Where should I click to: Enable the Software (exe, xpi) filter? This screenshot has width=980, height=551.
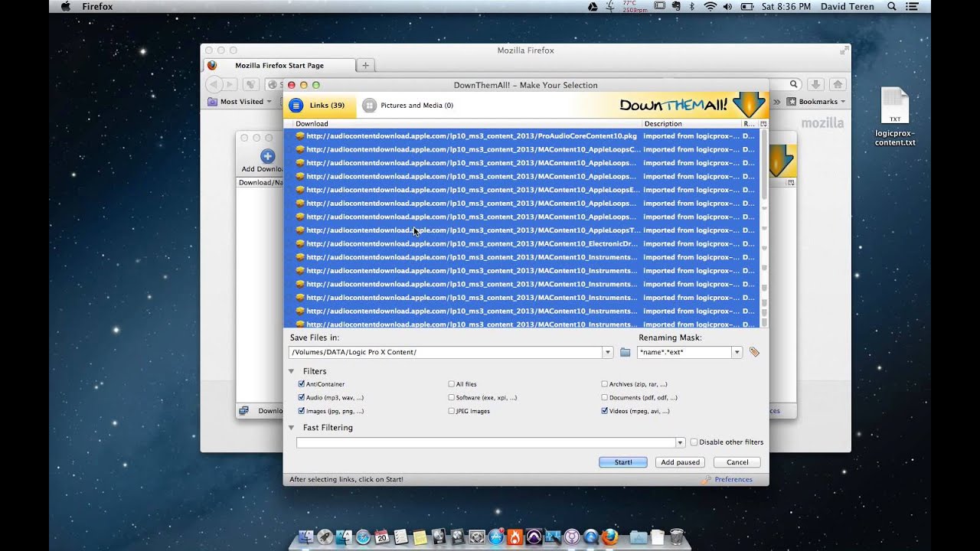pyautogui.click(x=451, y=398)
